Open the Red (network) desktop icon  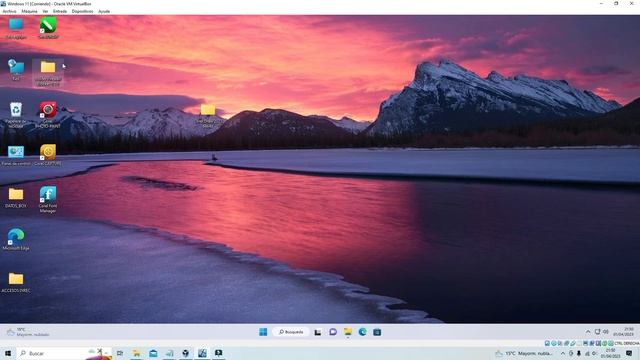(x=16, y=70)
